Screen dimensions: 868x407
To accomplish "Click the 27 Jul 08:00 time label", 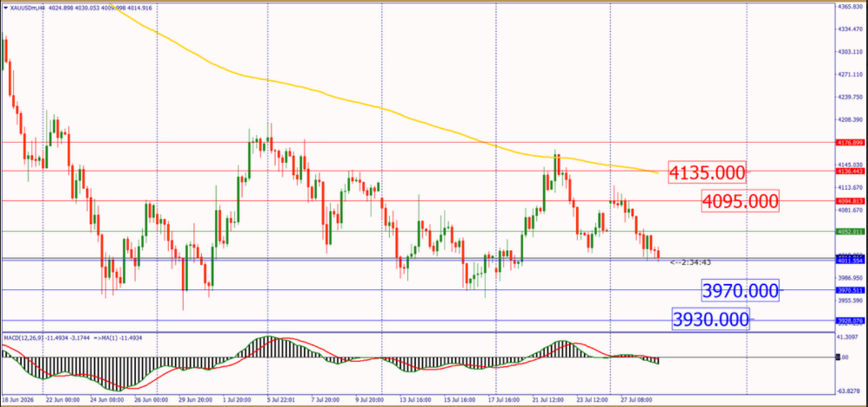I will pos(638,399).
